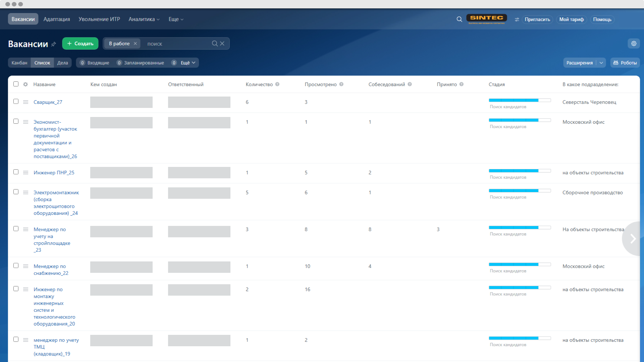Viewport: 644px width, 362px height.
Task: Expand the Аналитика menu dropdown
Action: [x=144, y=19]
